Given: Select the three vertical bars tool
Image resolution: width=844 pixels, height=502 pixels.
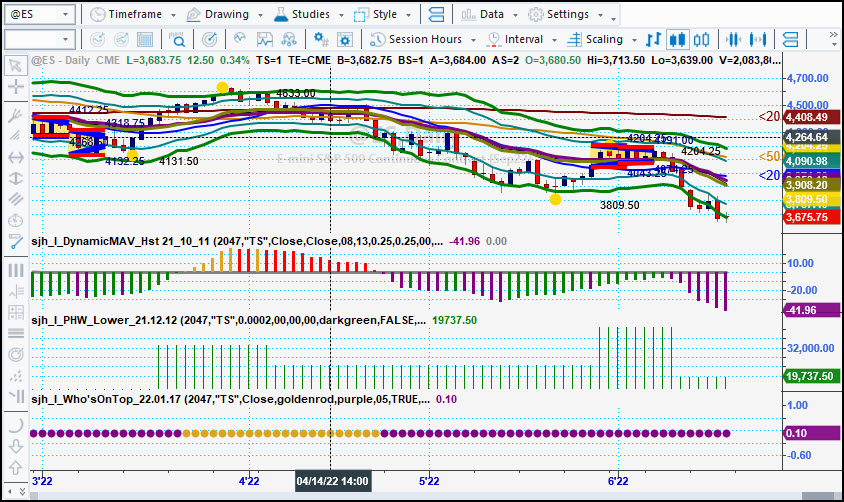Looking at the screenshot, I should tap(16, 270).
